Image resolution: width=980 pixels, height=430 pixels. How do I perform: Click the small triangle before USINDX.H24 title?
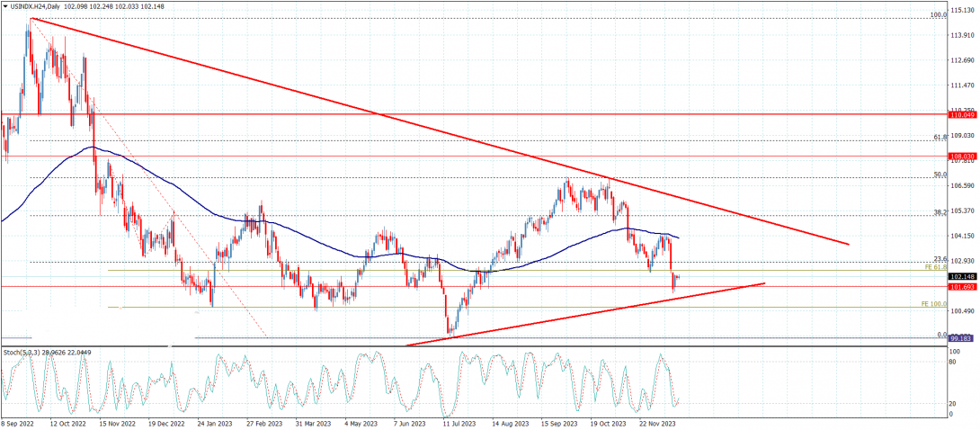(5, 5)
